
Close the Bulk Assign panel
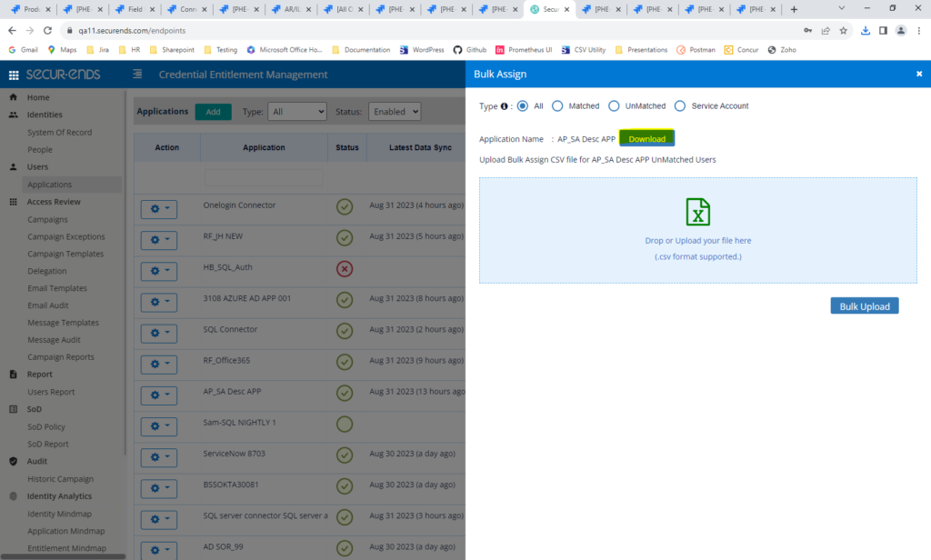coord(919,74)
